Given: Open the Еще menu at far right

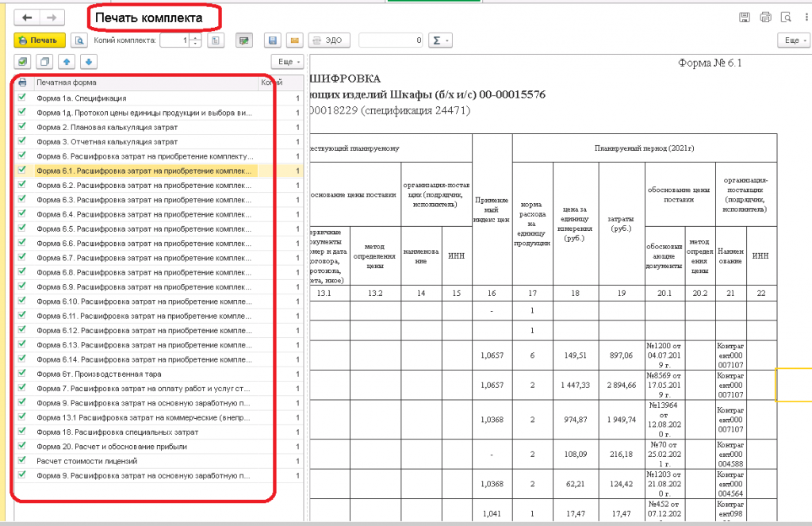Looking at the screenshot, I should point(792,40).
